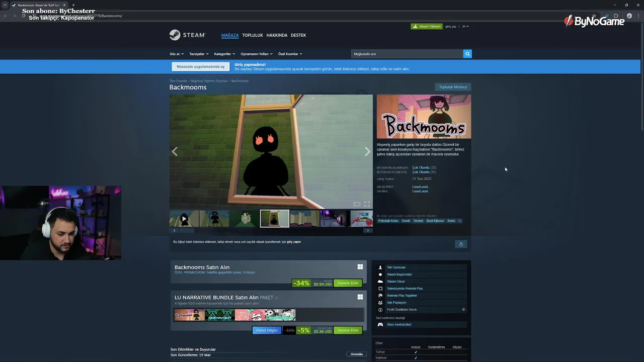
Task: Open the Tavsiyeler dropdown menu
Action: (x=199, y=54)
